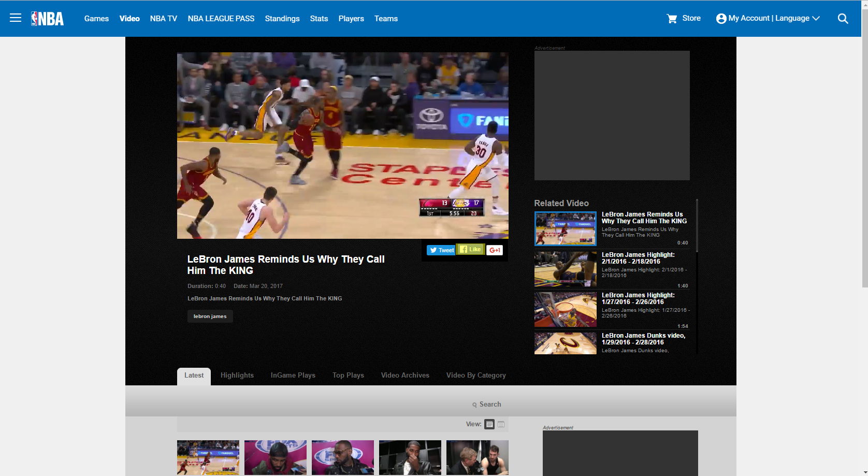Viewport: 868px width, 476px height.
Task: Open latest video thumbnail of hooded player interview
Action: (x=276, y=458)
